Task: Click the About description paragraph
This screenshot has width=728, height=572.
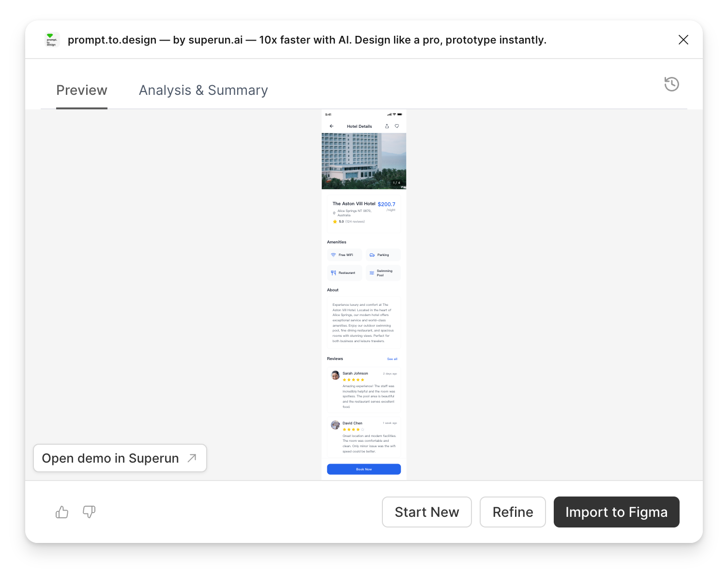Action: click(x=362, y=323)
